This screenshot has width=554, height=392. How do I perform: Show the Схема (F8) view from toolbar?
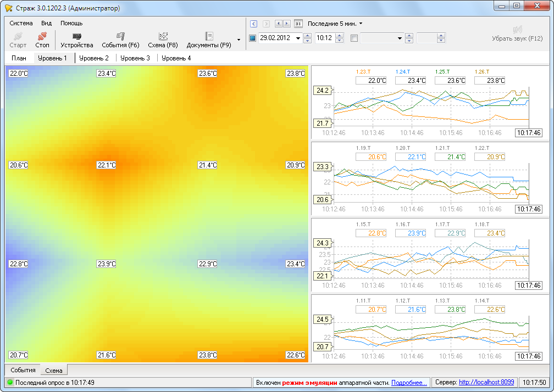[163, 40]
